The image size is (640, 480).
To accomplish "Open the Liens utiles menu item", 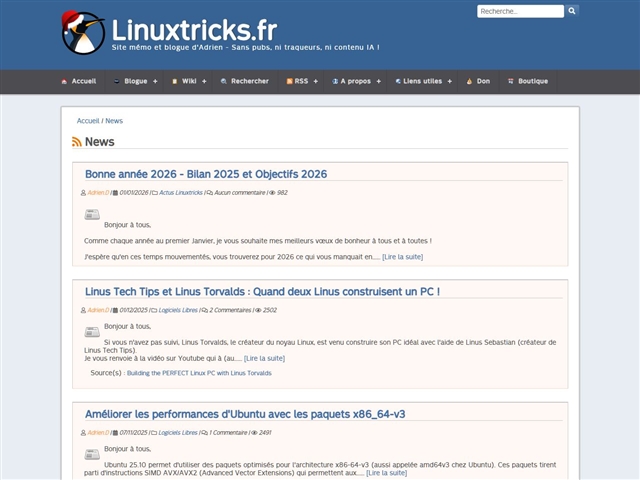I will pyautogui.click(x=422, y=81).
